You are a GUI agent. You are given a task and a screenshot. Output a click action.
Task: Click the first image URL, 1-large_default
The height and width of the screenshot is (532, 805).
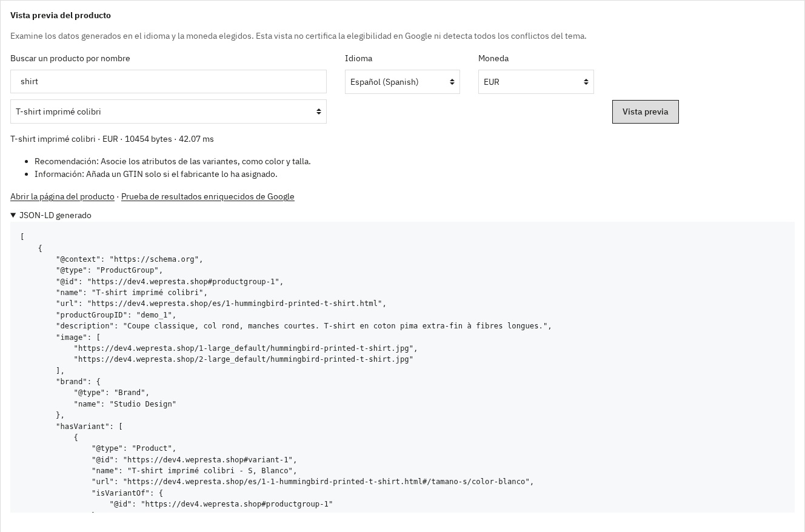pyautogui.click(x=246, y=348)
